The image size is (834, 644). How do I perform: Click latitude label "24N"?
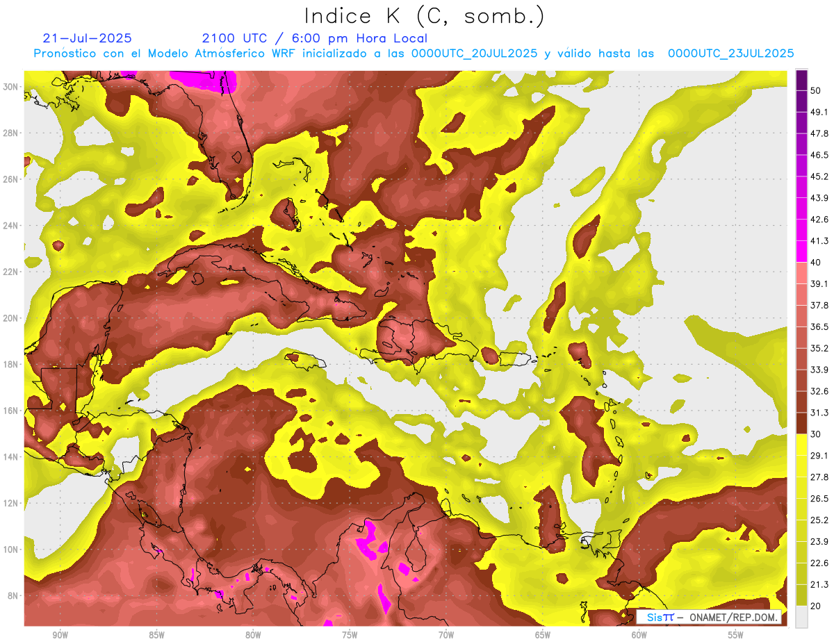10,225
